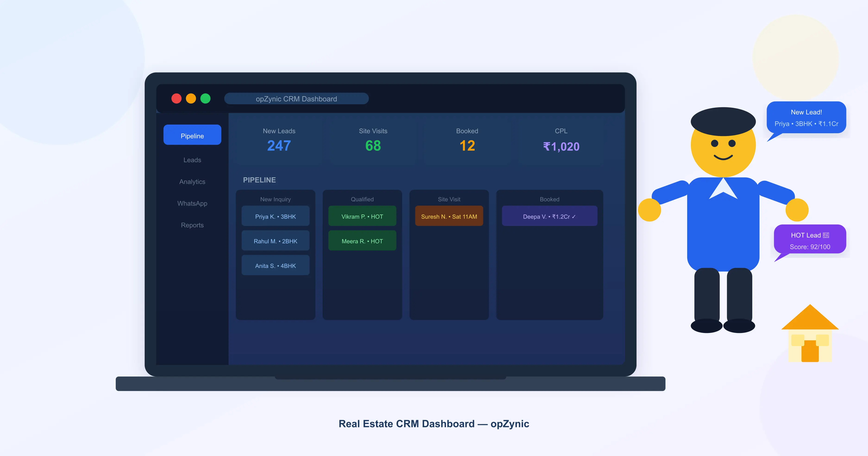Open Deepa V. booked deal card
Viewport: 868px width, 456px height.
coord(549,216)
